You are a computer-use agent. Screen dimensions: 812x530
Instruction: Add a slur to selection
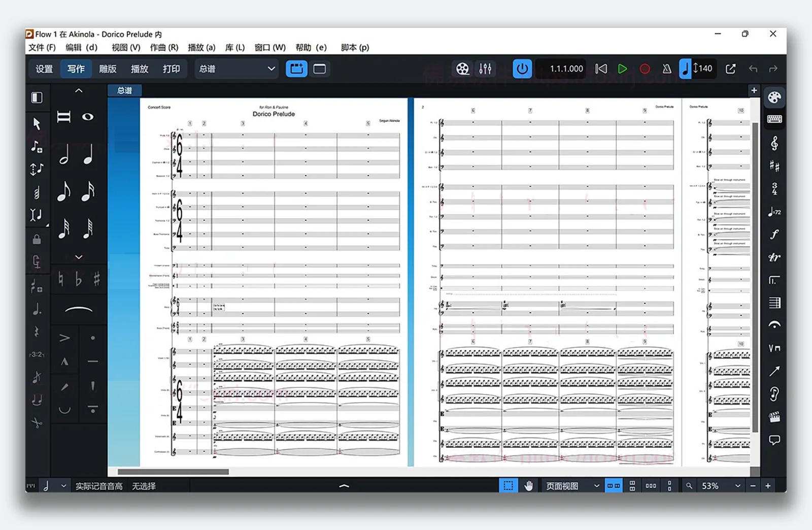79,309
